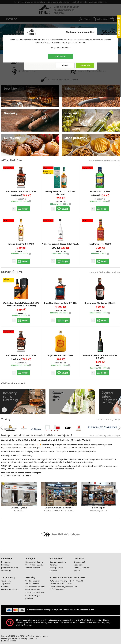Select the Garcia Carrion brand logo
This screenshot has height=644, width=121.
click(102, 428)
